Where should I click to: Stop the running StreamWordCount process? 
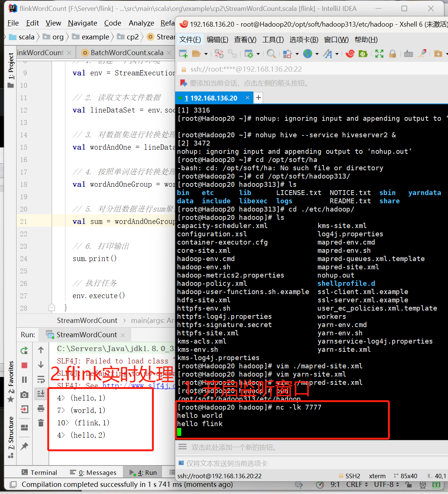pyautogui.click(x=24, y=365)
